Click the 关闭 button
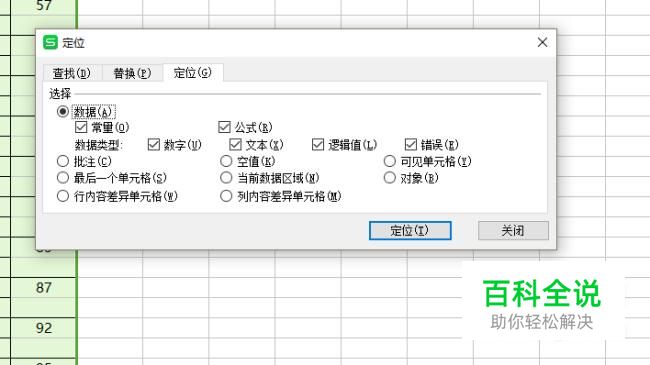650x365 pixels. point(513,230)
